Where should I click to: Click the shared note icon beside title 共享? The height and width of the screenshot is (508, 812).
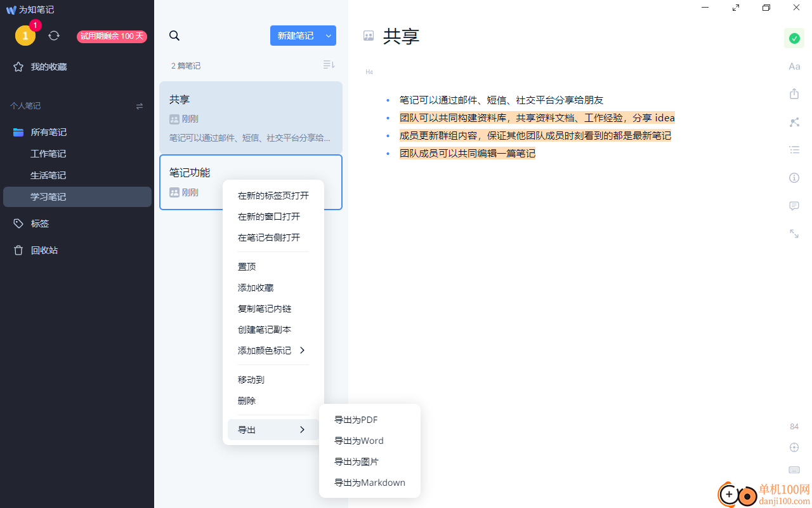(369, 36)
